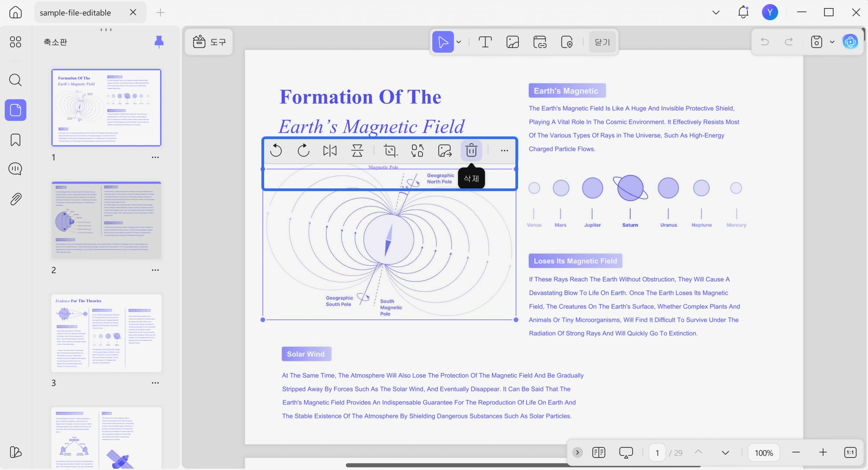Open the AI assistant icon

850,42
